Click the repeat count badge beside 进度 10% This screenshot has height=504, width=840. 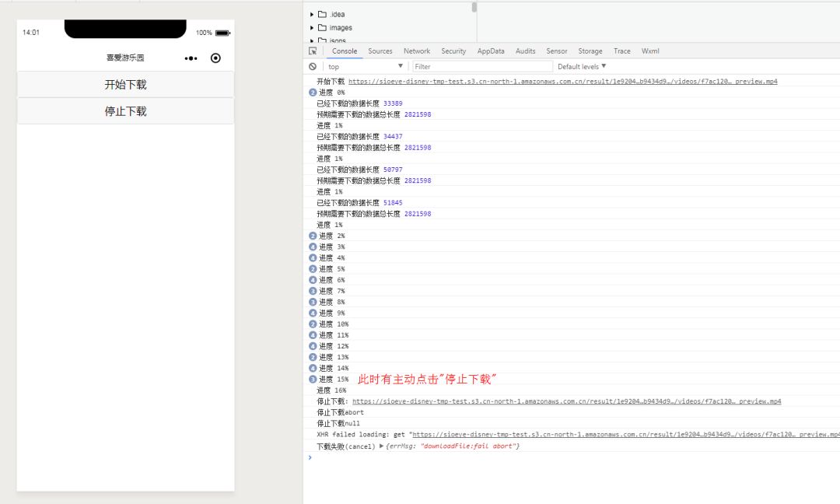pyautogui.click(x=313, y=324)
